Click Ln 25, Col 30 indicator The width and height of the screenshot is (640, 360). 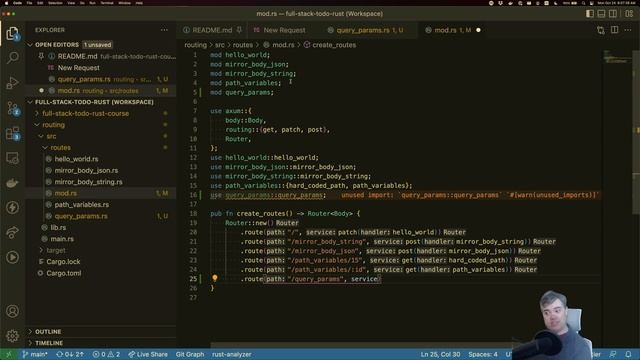click(x=440, y=354)
